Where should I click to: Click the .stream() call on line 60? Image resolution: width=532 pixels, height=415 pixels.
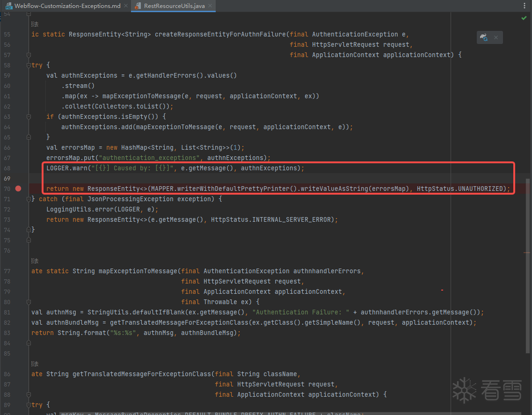tap(78, 86)
